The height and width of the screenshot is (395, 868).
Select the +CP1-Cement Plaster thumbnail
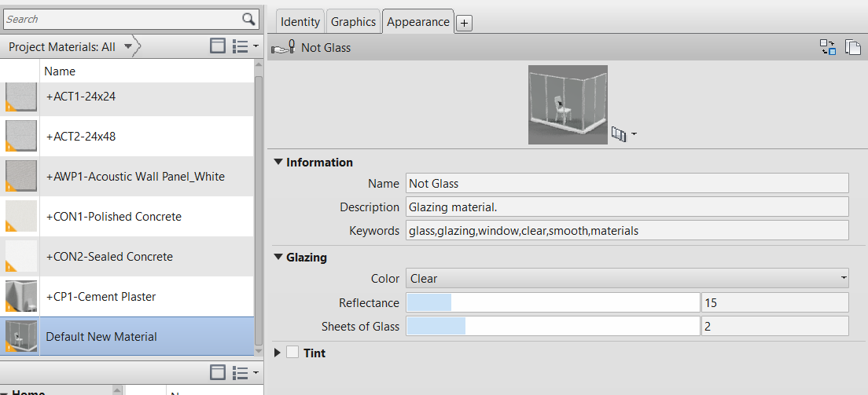21,296
